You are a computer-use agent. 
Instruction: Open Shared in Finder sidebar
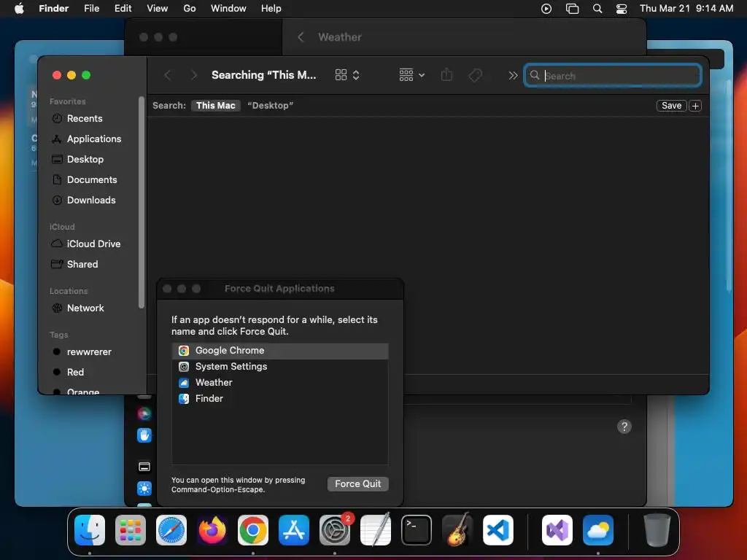click(x=74, y=264)
